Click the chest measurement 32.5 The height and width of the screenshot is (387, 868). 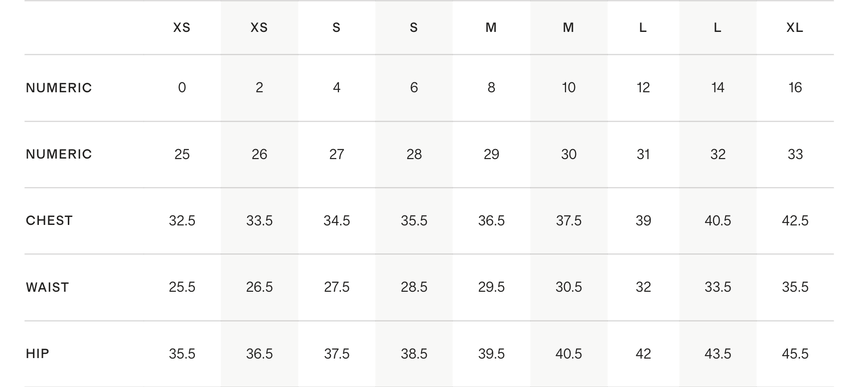coord(182,220)
